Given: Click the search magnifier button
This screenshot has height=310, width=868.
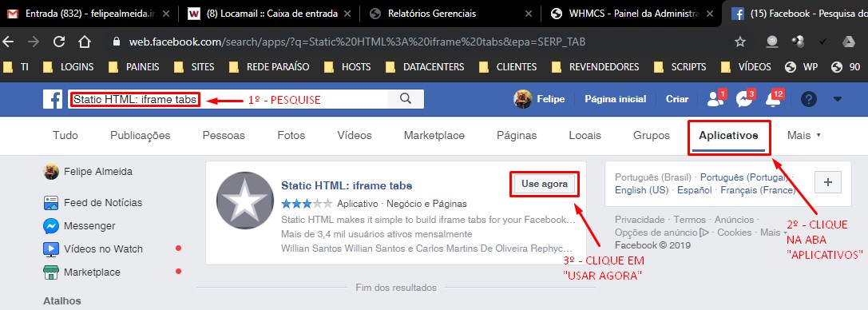Looking at the screenshot, I should [405, 99].
